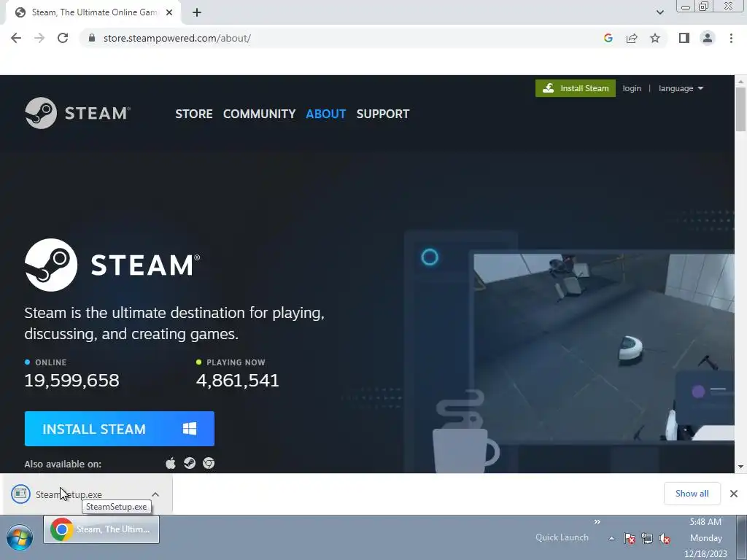Viewport: 747px width, 560px height.
Task: Open a new browser tab
Action: point(197,12)
